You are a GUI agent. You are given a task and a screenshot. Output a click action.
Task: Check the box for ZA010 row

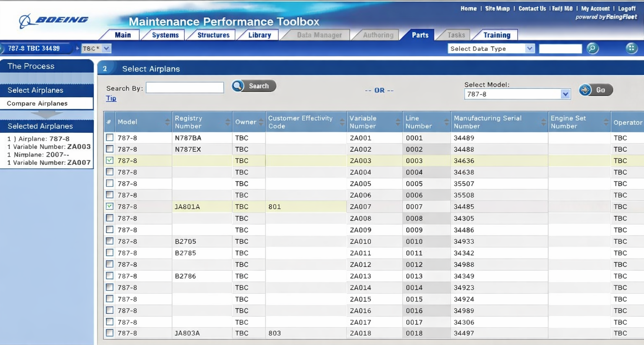(109, 241)
